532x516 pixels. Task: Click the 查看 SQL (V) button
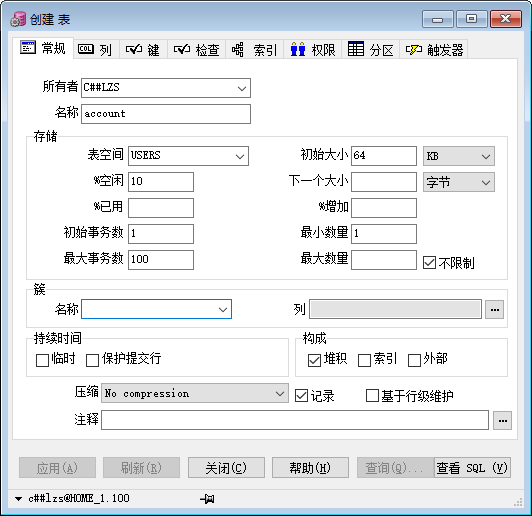point(472,468)
